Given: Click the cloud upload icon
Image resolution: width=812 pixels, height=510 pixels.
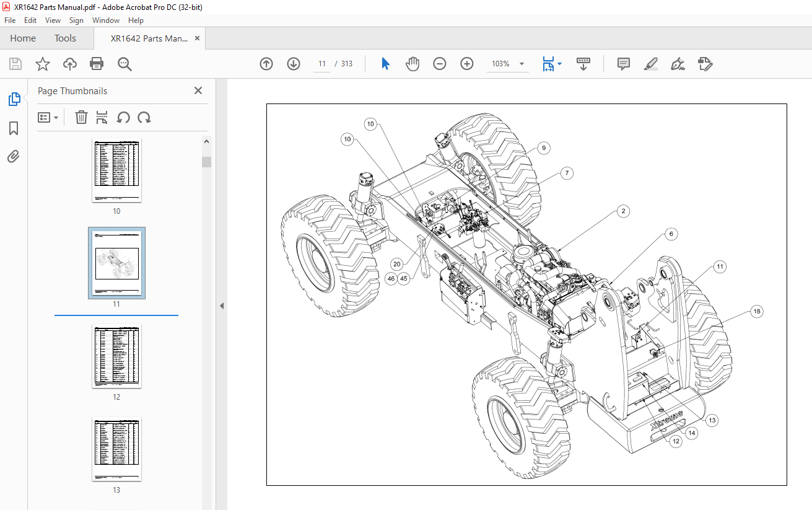Looking at the screenshot, I should pos(70,64).
